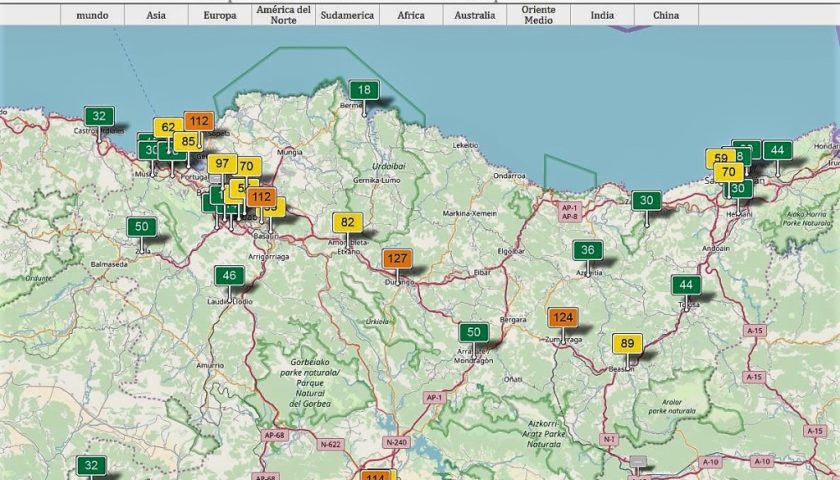The image size is (840, 480).
Task: Select the yellow 82 marker near Amorebieta
Action: click(347, 223)
